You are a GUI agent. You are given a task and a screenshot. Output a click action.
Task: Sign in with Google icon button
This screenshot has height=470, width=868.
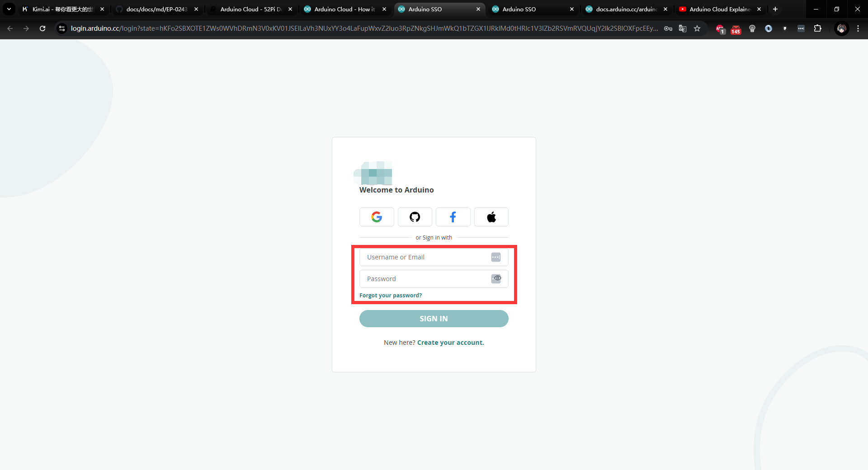[377, 217]
